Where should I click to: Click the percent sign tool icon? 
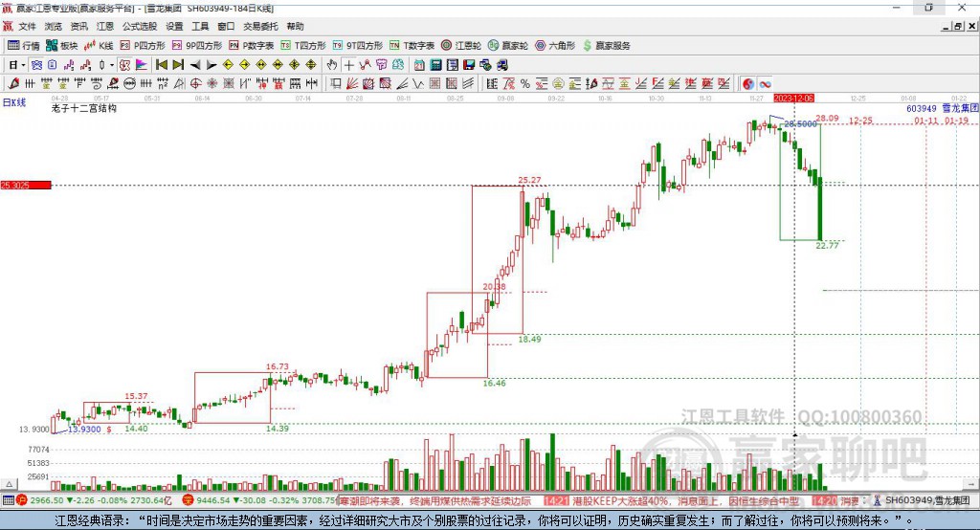coord(525,84)
